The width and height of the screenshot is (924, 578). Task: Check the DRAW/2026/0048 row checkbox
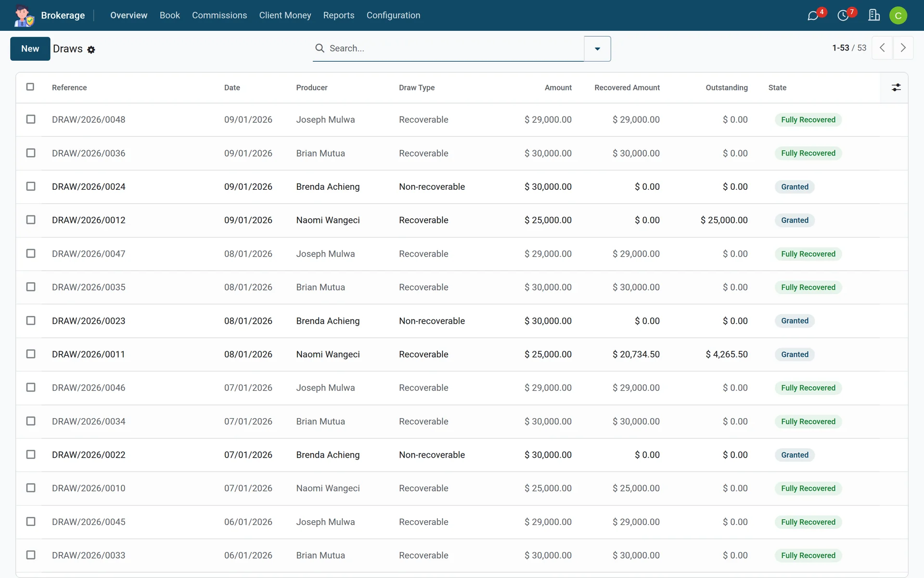(31, 119)
